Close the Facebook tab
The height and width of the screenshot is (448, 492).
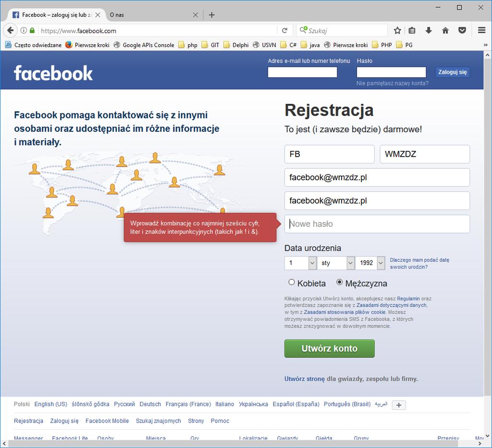tap(98, 15)
